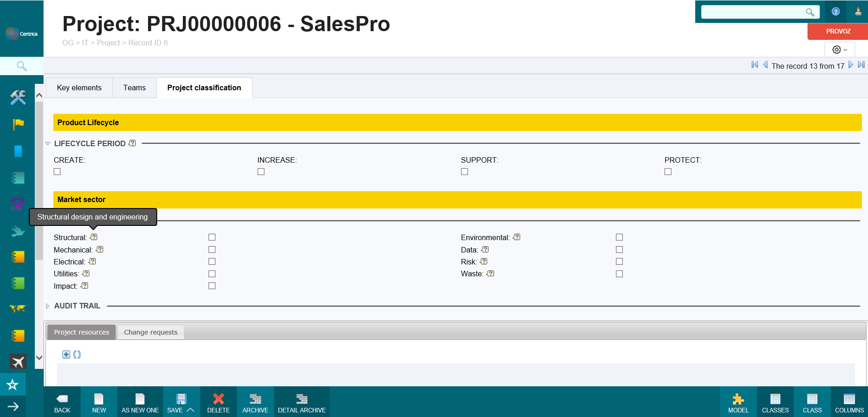
Task: Click the IT breadcrumb link
Action: pos(85,43)
